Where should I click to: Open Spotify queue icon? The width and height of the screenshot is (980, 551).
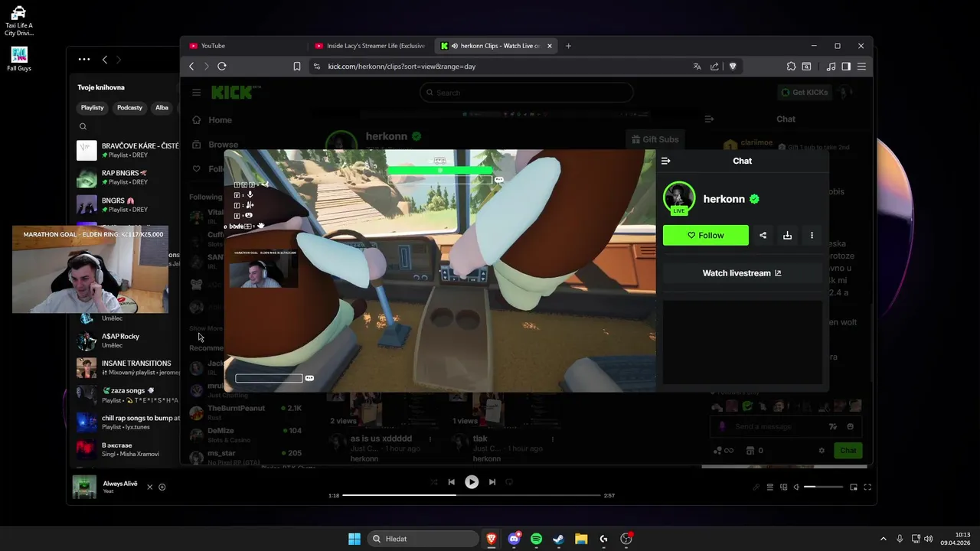pos(770,487)
